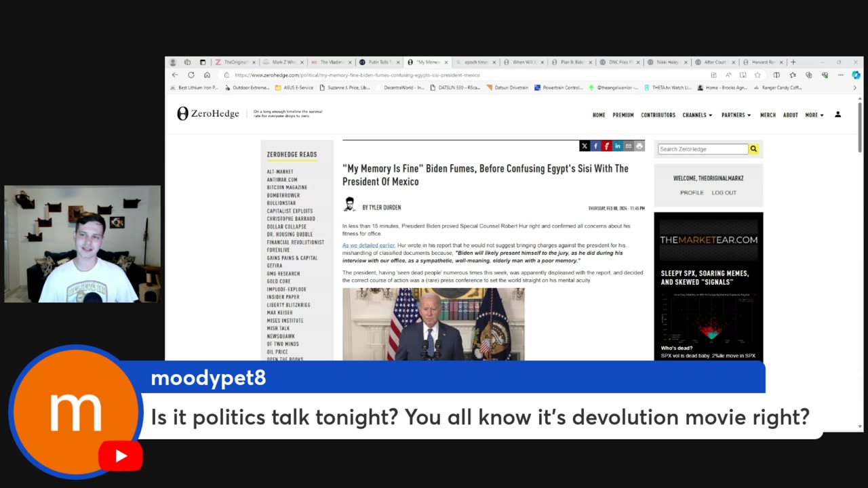Viewport: 868px width, 488px height.
Task: View site information lock icon
Action: click(x=226, y=75)
